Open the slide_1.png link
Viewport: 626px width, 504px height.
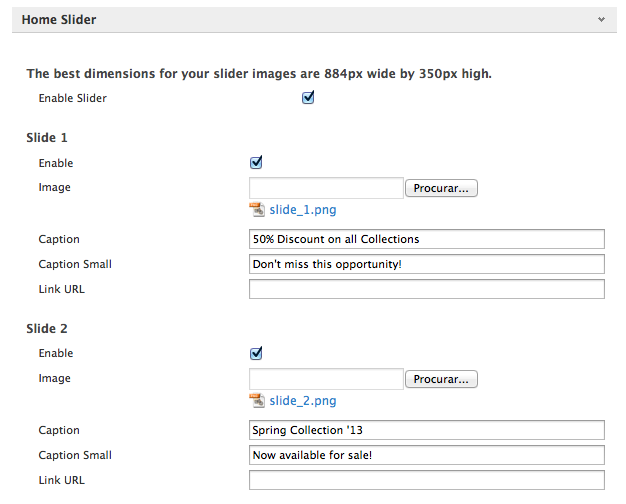(x=302, y=210)
